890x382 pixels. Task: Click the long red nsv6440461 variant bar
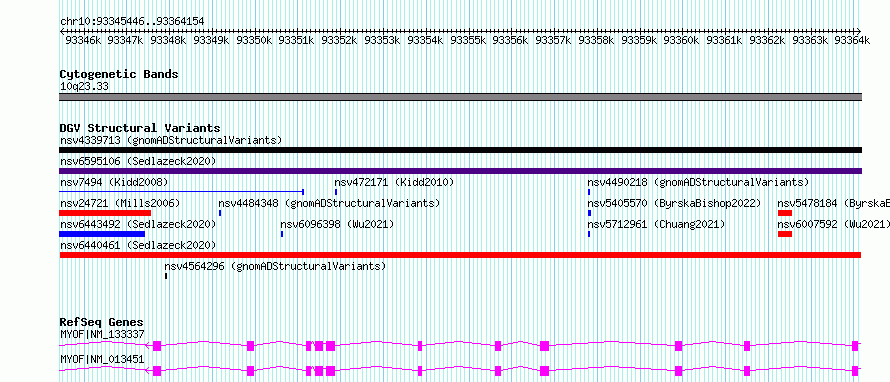tap(460, 255)
